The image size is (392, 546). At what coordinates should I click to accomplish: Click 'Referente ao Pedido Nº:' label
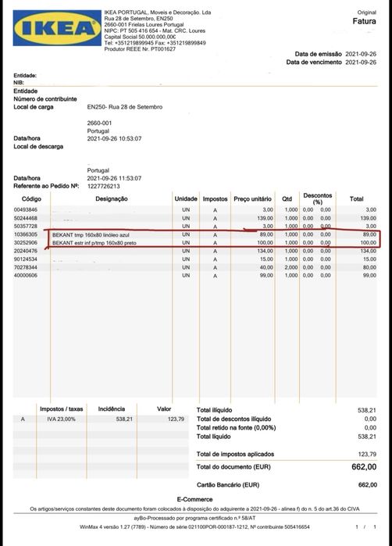(x=46, y=186)
